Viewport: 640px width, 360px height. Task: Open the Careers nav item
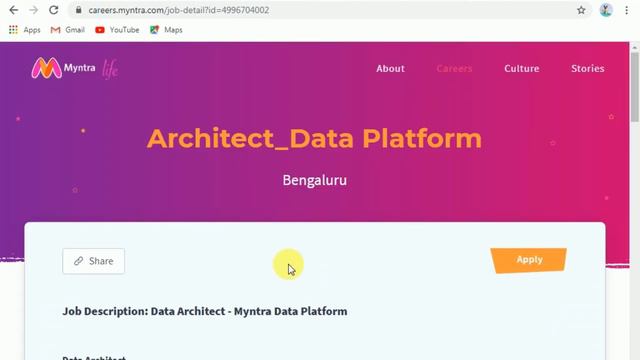pos(454,69)
